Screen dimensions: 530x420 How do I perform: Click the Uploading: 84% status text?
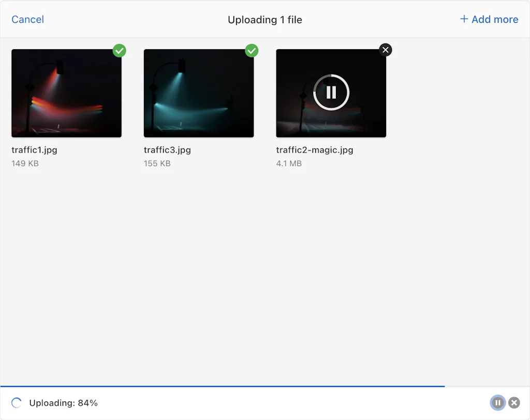point(64,402)
